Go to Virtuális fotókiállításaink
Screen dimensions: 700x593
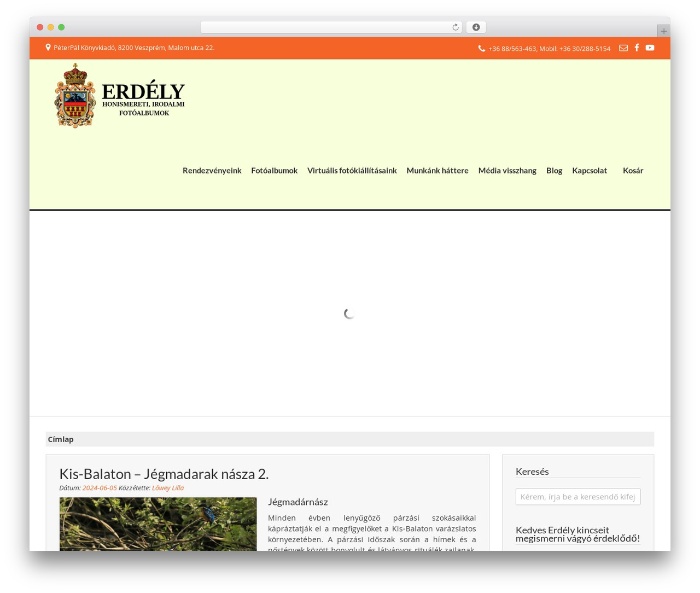pos(352,170)
